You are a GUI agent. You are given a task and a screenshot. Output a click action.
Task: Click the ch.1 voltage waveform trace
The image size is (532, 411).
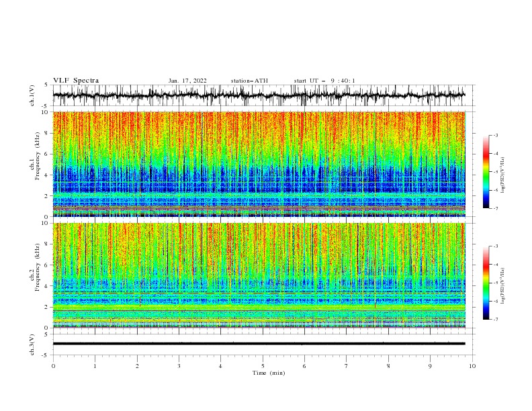point(259,95)
